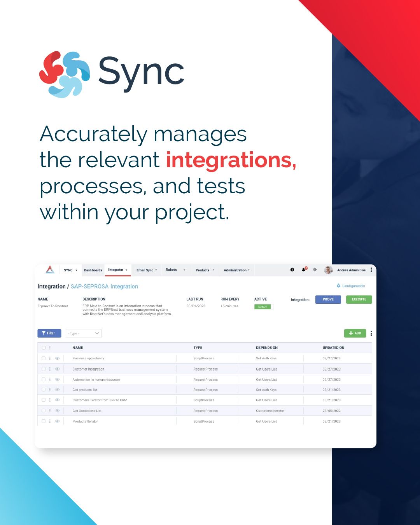Click the green Active status badge
Viewport: 420px width, 525px height.
coord(262,307)
